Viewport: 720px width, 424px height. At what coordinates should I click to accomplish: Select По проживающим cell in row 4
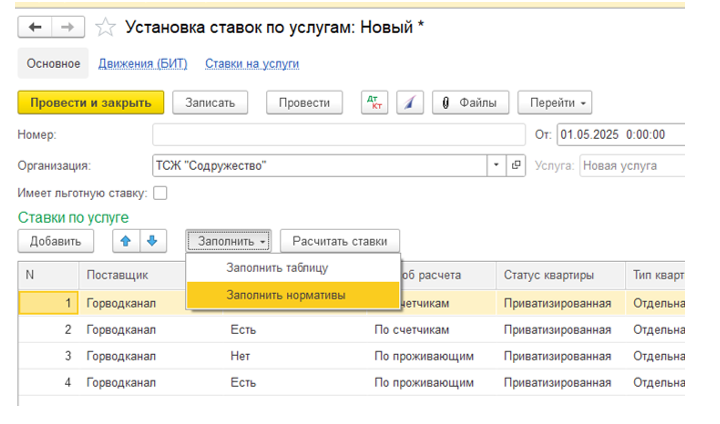point(431,382)
